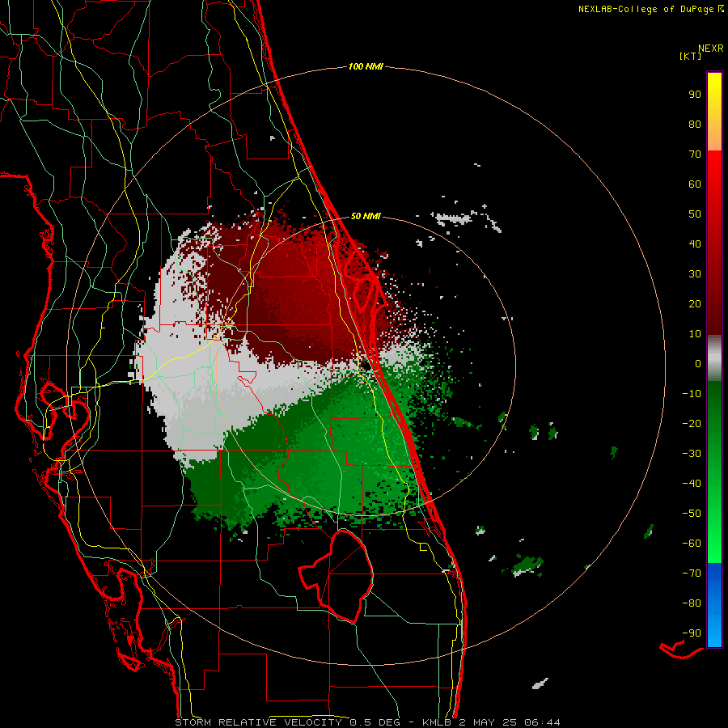This screenshot has width=728, height=728.
Task: Click the 0 value on the velocity scale
Action: [698, 363]
